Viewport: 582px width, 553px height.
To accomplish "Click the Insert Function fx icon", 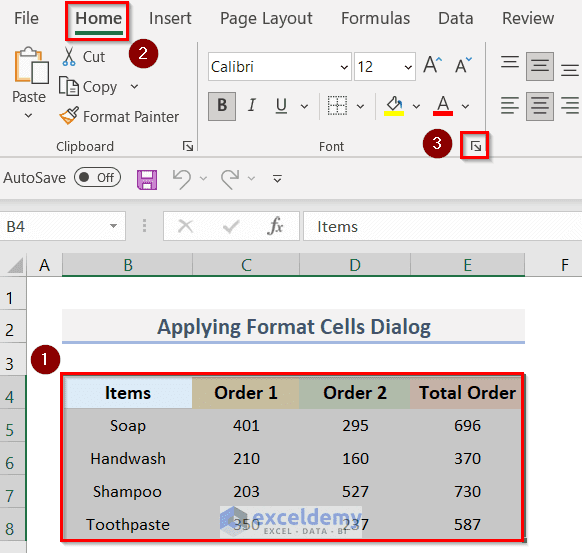I will point(275,226).
